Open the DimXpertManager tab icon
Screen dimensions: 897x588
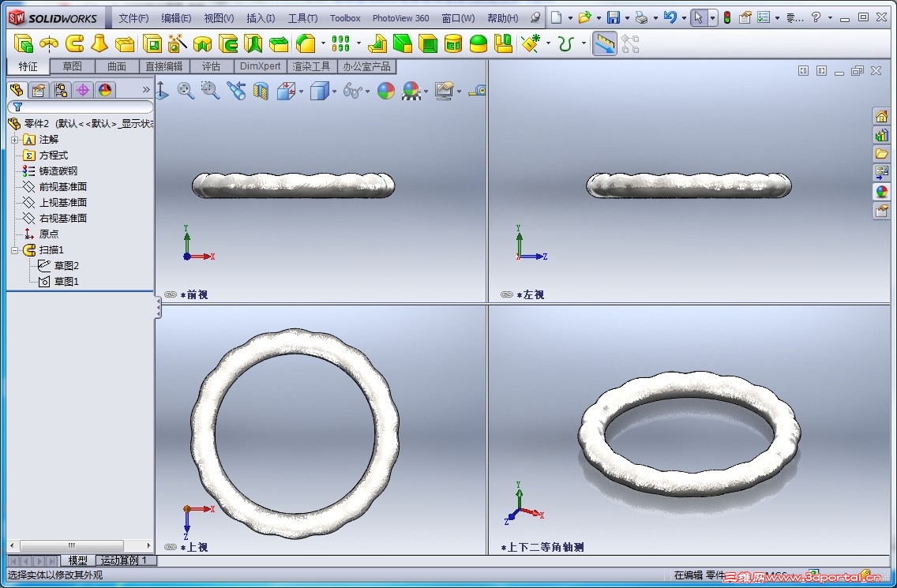[x=83, y=90]
